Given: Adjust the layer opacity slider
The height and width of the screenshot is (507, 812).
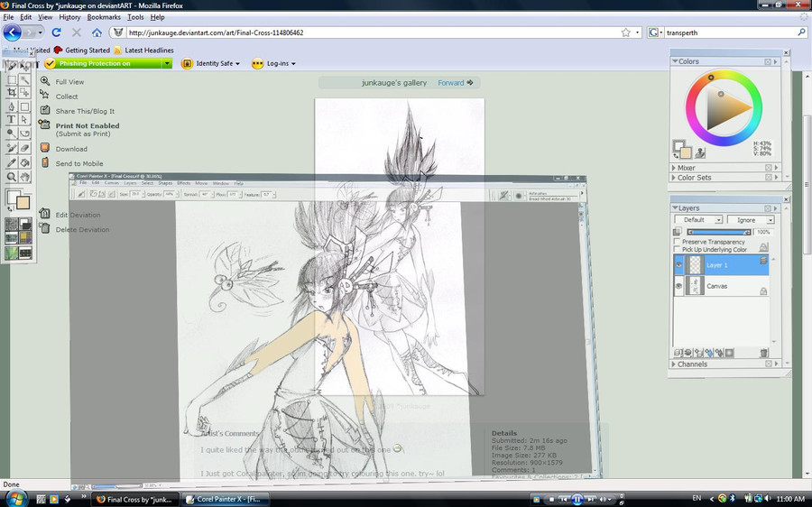Looking at the screenshot, I should 719,232.
